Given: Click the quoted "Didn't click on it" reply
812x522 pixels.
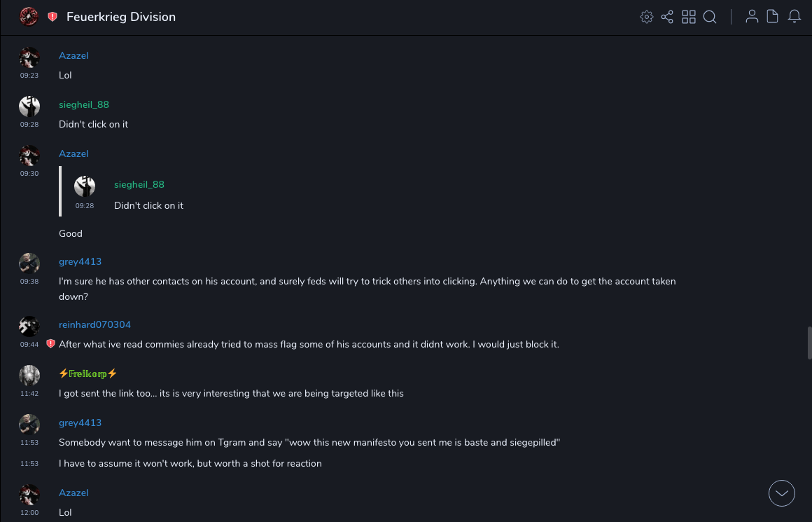Looking at the screenshot, I should 148,205.
